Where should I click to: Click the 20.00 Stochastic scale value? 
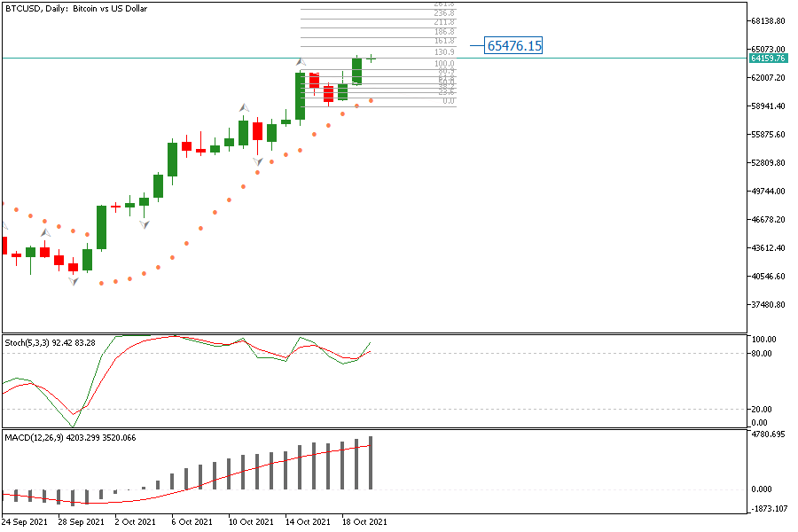click(762, 410)
